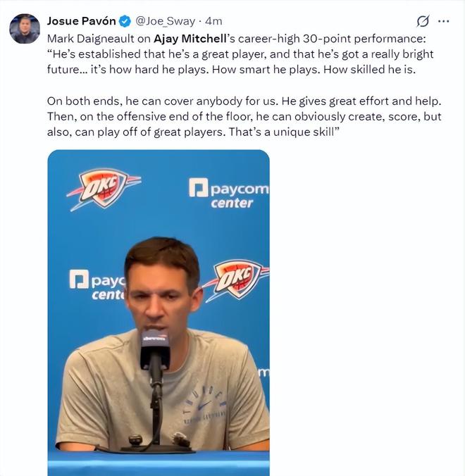The height and width of the screenshot is (476, 465).
Task: Open the @Joe_Sway handle link
Action: (x=165, y=21)
